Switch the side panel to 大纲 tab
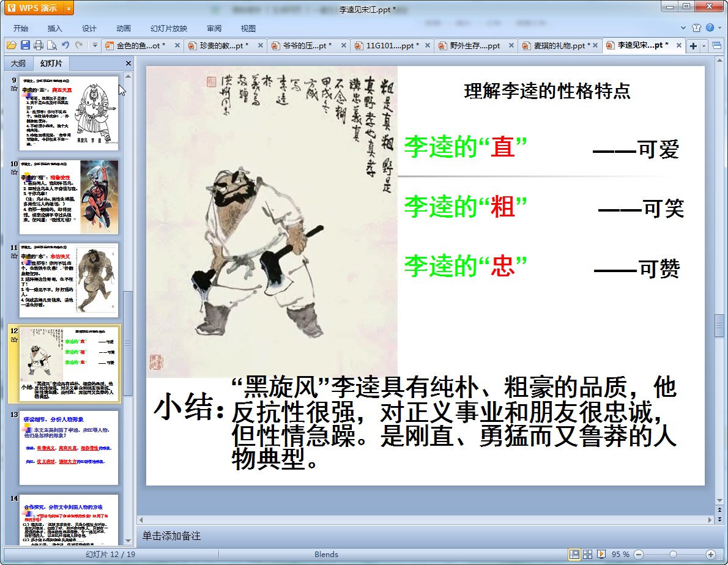The height and width of the screenshot is (565, 728). pyautogui.click(x=18, y=63)
